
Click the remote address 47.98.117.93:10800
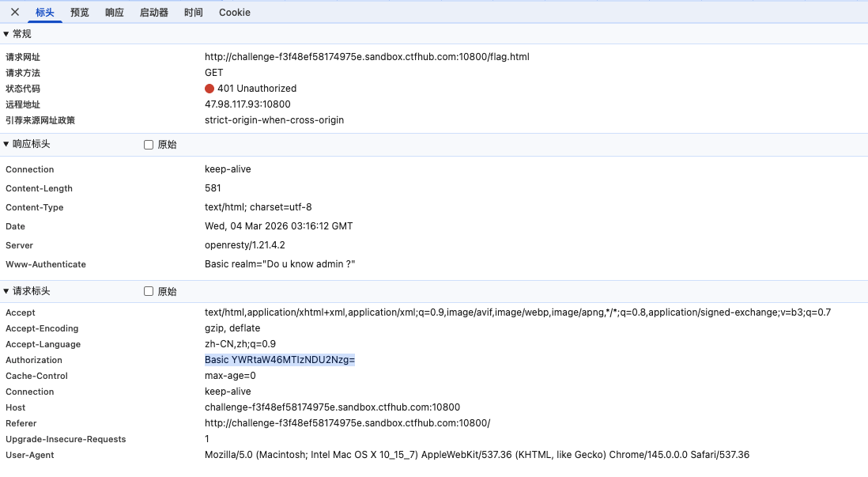click(x=247, y=104)
